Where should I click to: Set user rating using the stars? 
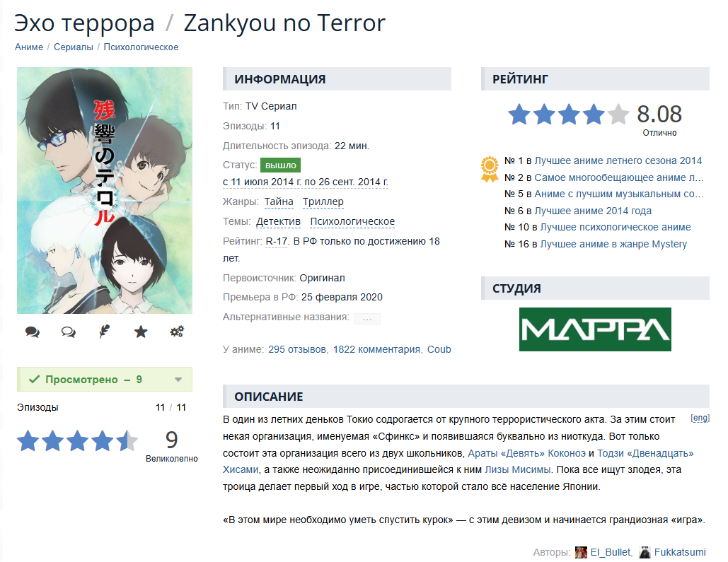click(x=78, y=441)
